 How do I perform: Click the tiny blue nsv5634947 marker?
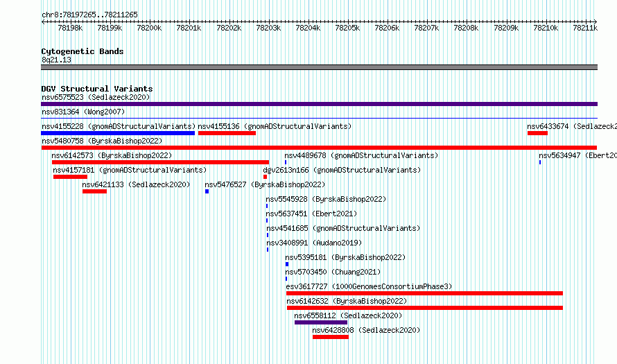pos(540,162)
